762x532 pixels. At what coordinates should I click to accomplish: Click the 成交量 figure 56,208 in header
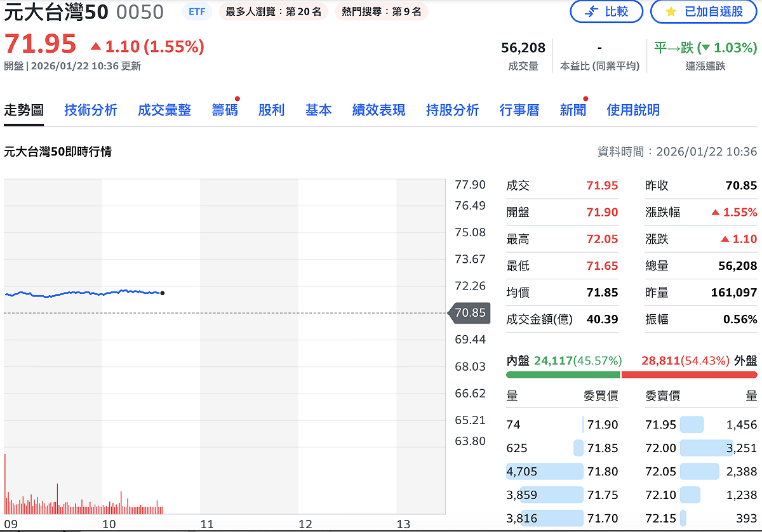coord(523,48)
